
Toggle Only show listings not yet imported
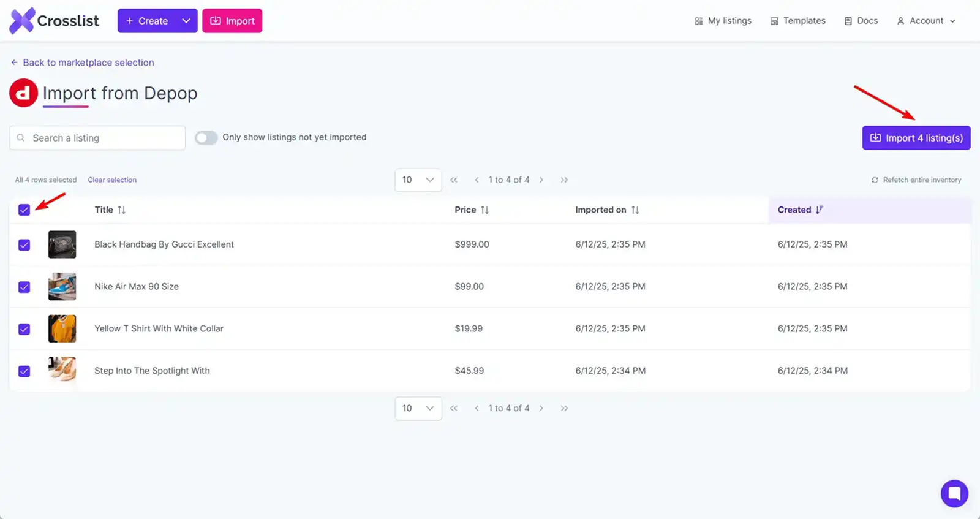206,138
